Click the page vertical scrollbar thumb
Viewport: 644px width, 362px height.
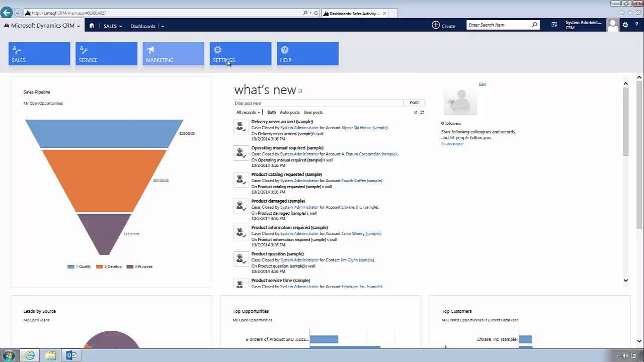coord(639,154)
